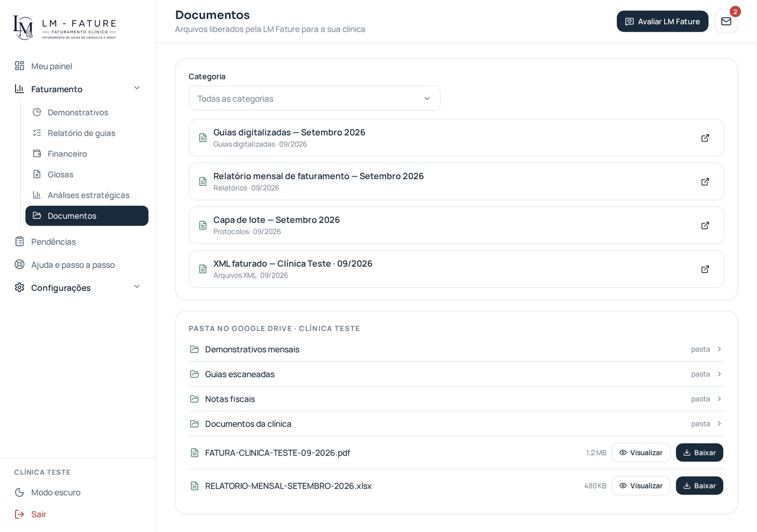The width and height of the screenshot is (757, 532).
Task: Click the document icon beside XML faturado
Action: [203, 269]
